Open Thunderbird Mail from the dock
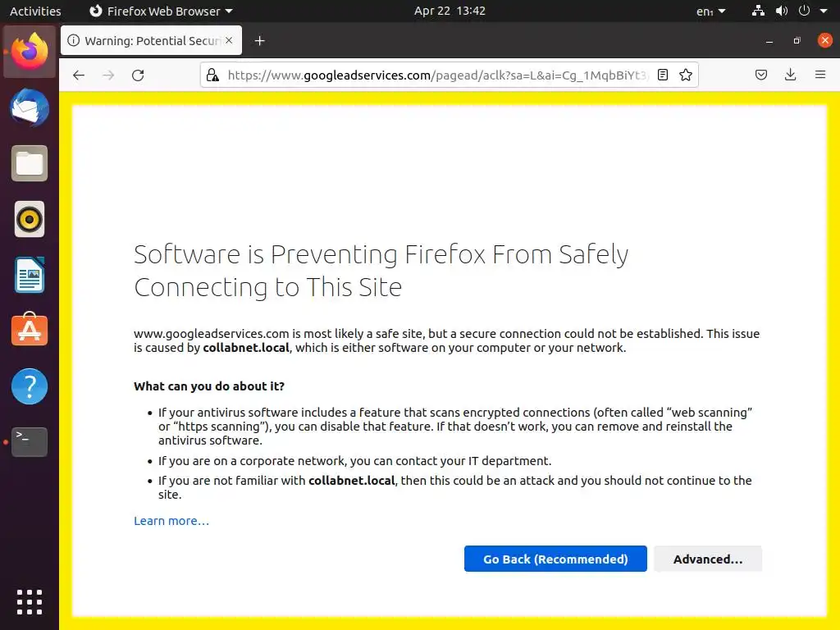 click(x=30, y=108)
